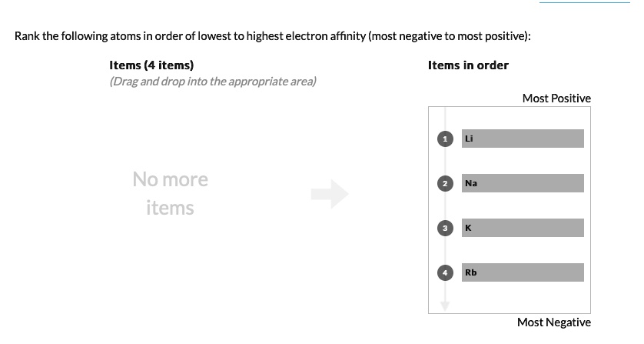Click the drag and drop instruction text
Image resolution: width=644 pixels, height=344 pixels.
point(213,82)
